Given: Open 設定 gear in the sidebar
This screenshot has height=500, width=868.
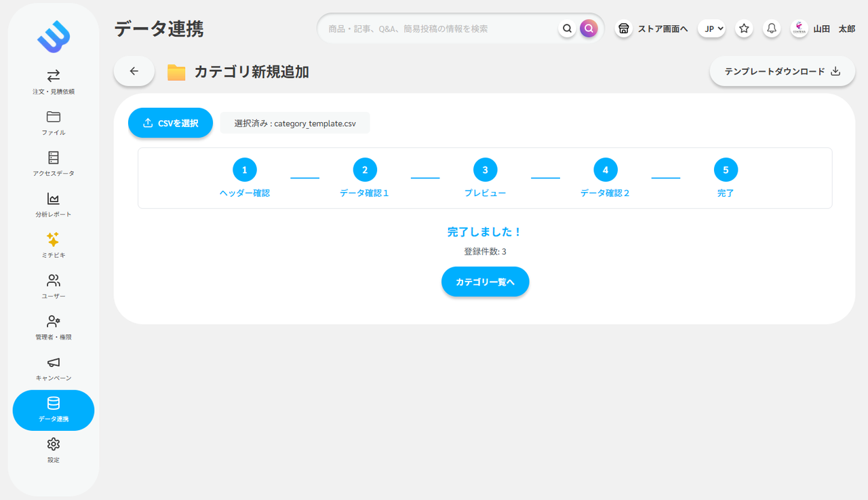Looking at the screenshot, I should click(x=54, y=444).
